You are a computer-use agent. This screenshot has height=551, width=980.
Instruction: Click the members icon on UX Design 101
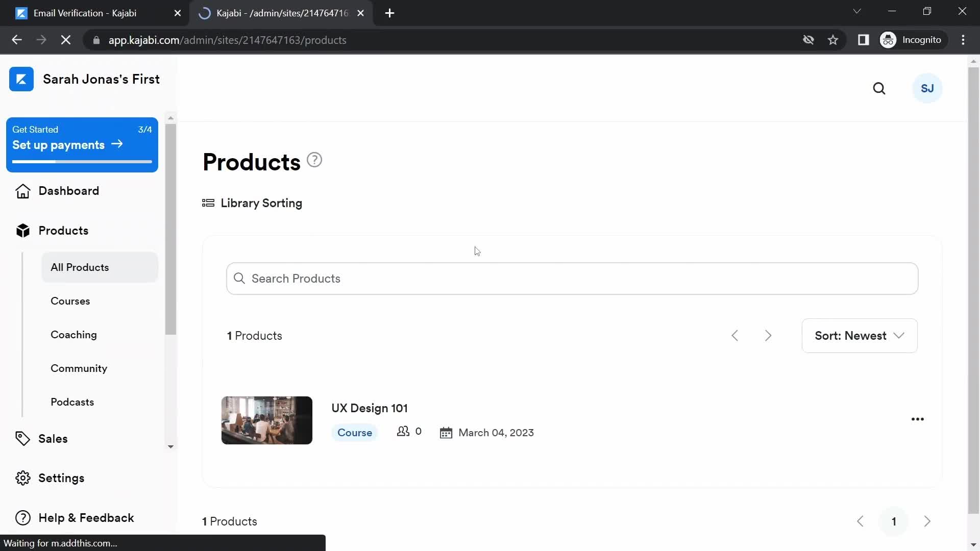tap(403, 432)
